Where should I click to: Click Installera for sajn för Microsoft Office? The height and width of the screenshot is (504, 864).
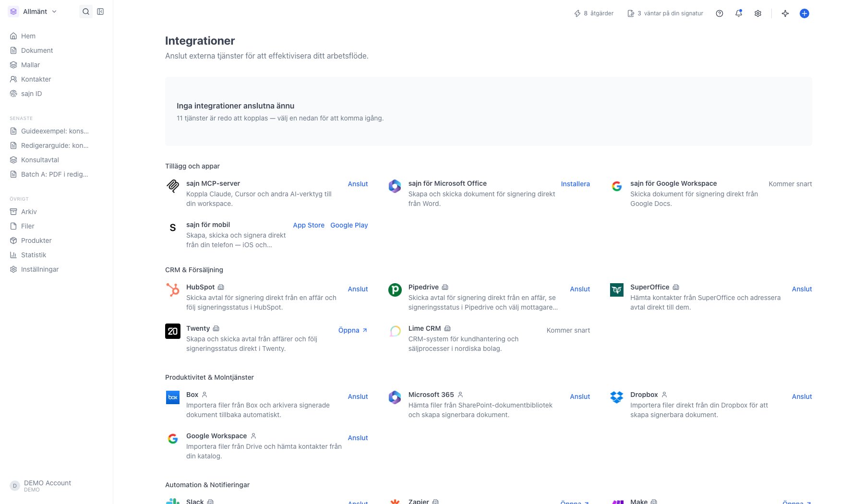coord(576,184)
